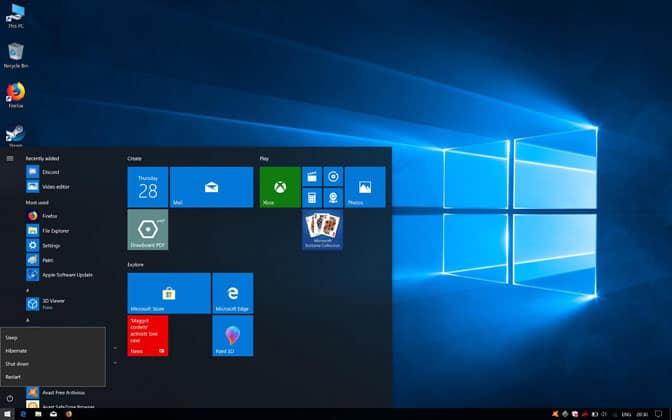The image size is (672, 420).
Task: Click the Explore group heading
Action: tap(135, 265)
